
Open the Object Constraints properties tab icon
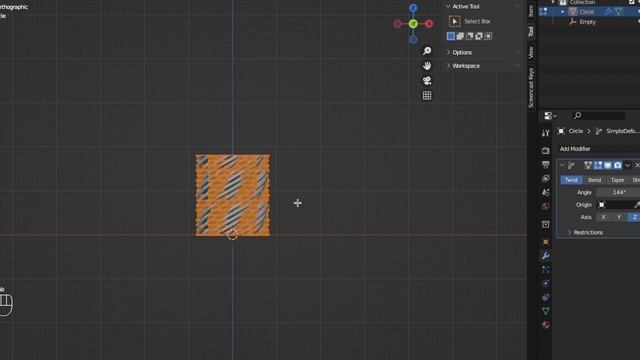point(545,297)
